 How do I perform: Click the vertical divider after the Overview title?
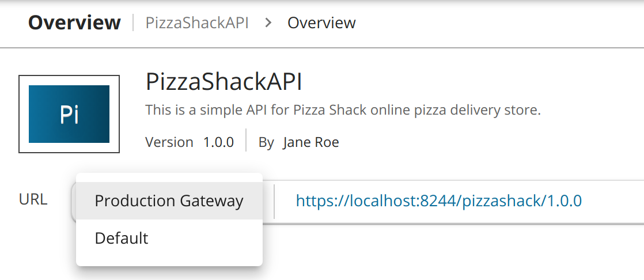[x=133, y=23]
